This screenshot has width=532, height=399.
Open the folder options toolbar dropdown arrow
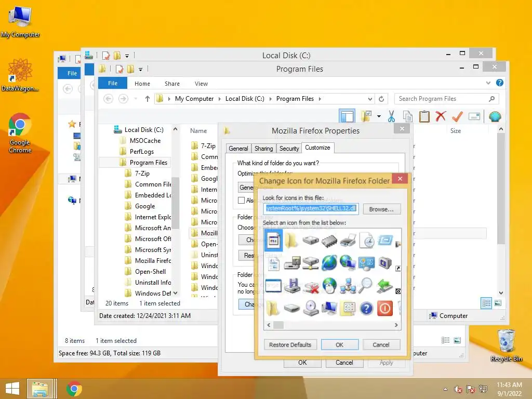pyautogui.click(x=379, y=116)
